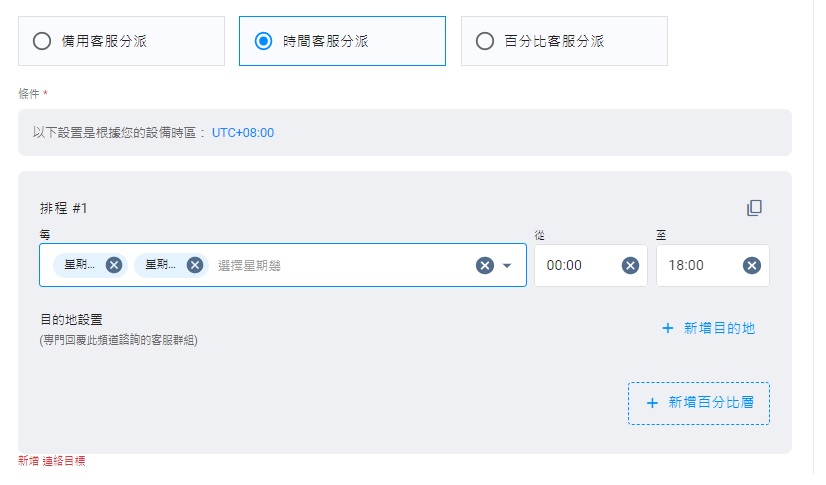Duplicate schedule #1 with the copy icon
This screenshot has height=485, width=826.
pyautogui.click(x=754, y=208)
